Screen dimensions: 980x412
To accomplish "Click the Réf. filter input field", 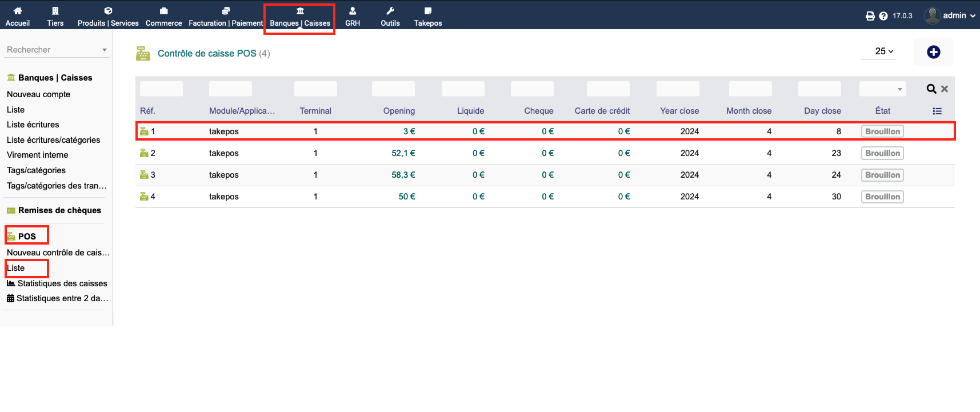I will coord(161,89).
